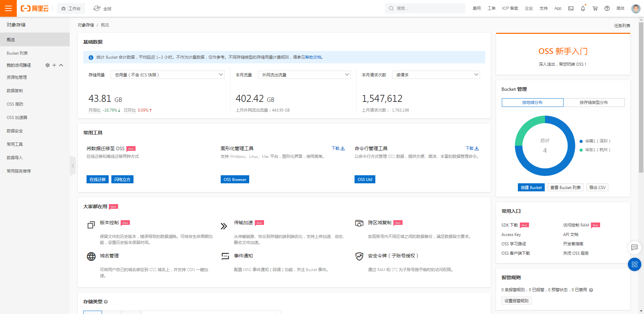Select 概览 in the sidebar
This screenshot has height=314, width=644.
point(35,40)
